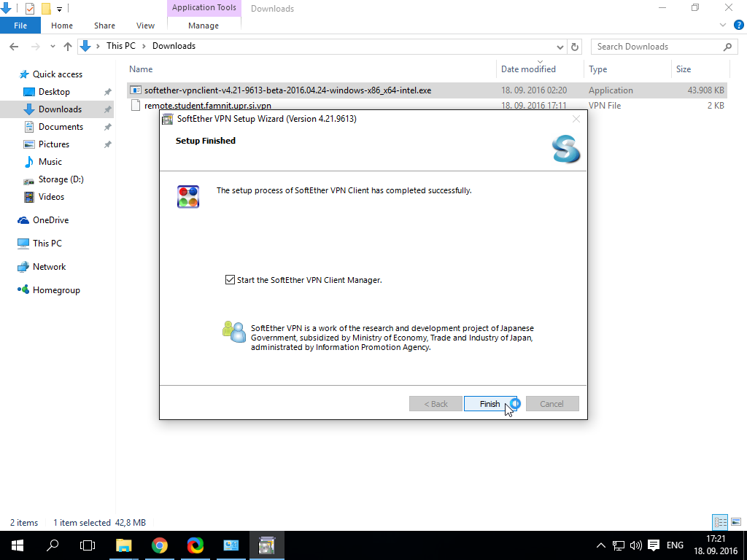Click the New folder quick access icon
This screenshot has width=747, height=560.
[46, 8]
